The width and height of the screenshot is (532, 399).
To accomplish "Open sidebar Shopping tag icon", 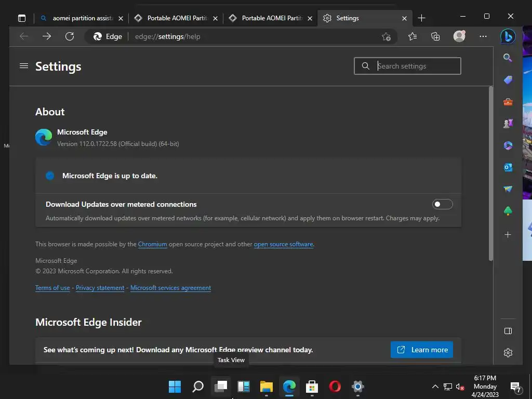I will 508,79.
